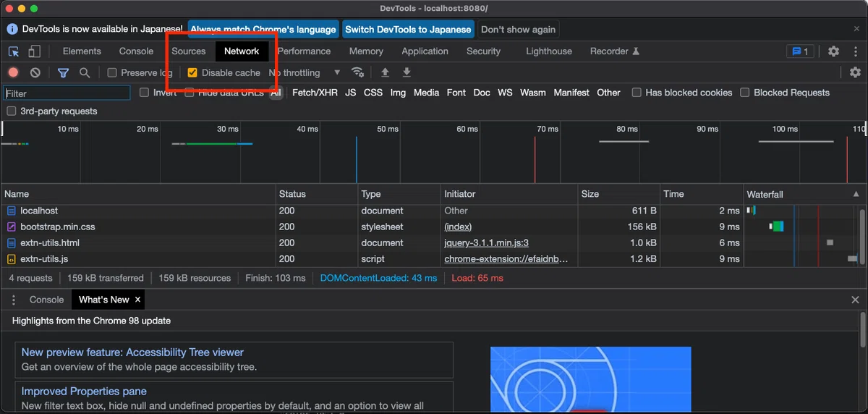Check the 3rd-party requests checkbox
The width and height of the screenshot is (868, 414).
point(12,111)
